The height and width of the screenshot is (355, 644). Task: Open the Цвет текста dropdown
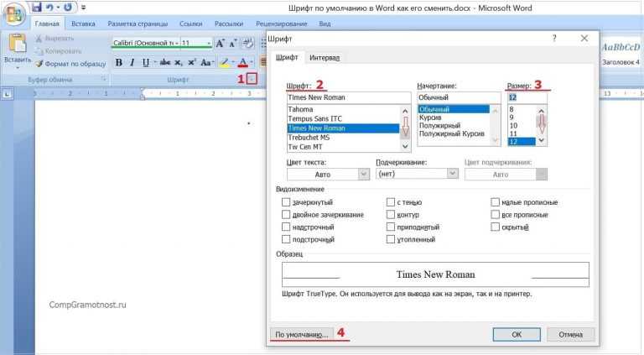(x=328, y=175)
